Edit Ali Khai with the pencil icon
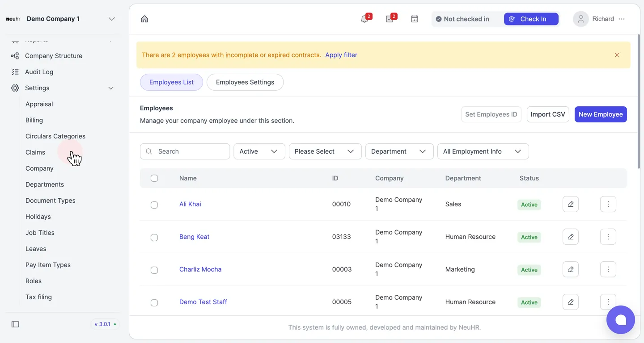 coord(571,204)
